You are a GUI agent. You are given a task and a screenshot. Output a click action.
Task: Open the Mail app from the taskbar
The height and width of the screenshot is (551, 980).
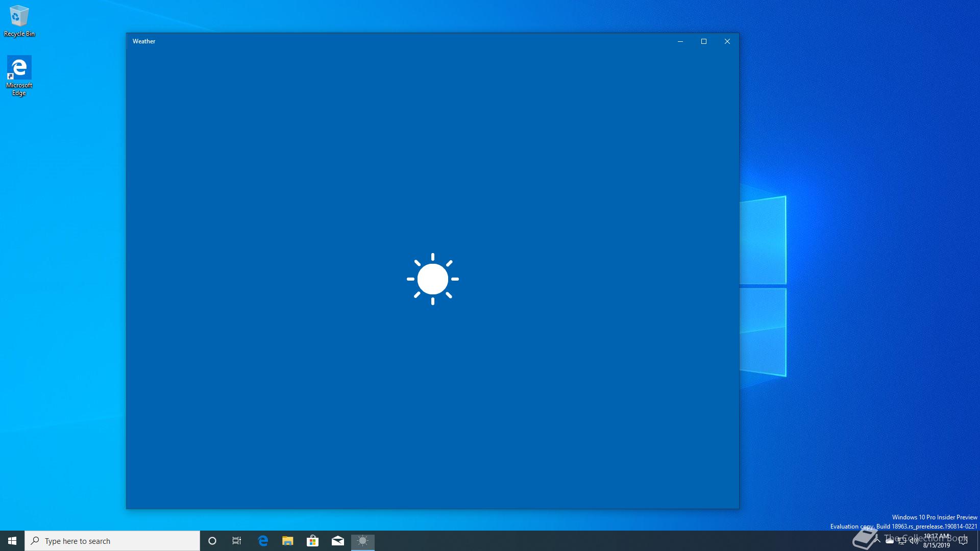click(x=338, y=541)
